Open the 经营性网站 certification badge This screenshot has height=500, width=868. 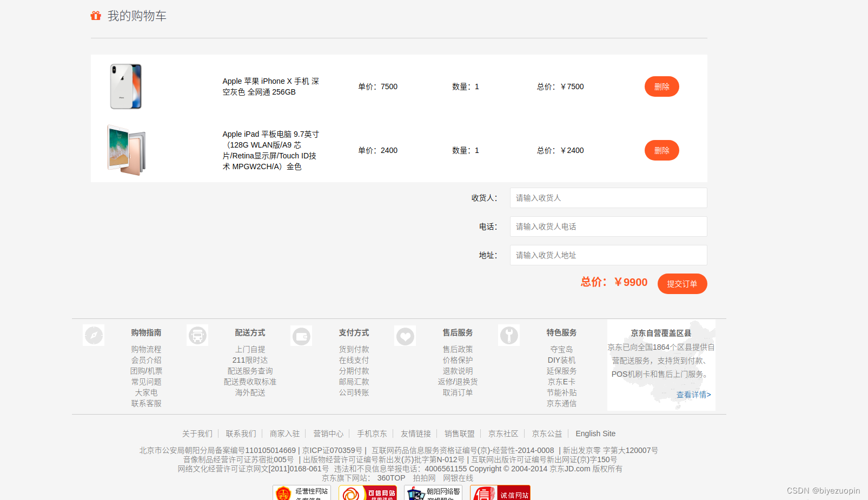[302, 492]
